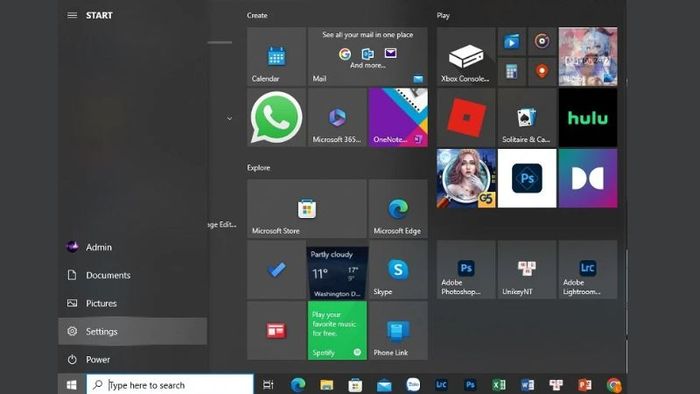Open the Movies & TV small tile
Viewport: 700px width, 394px height.
click(x=512, y=41)
